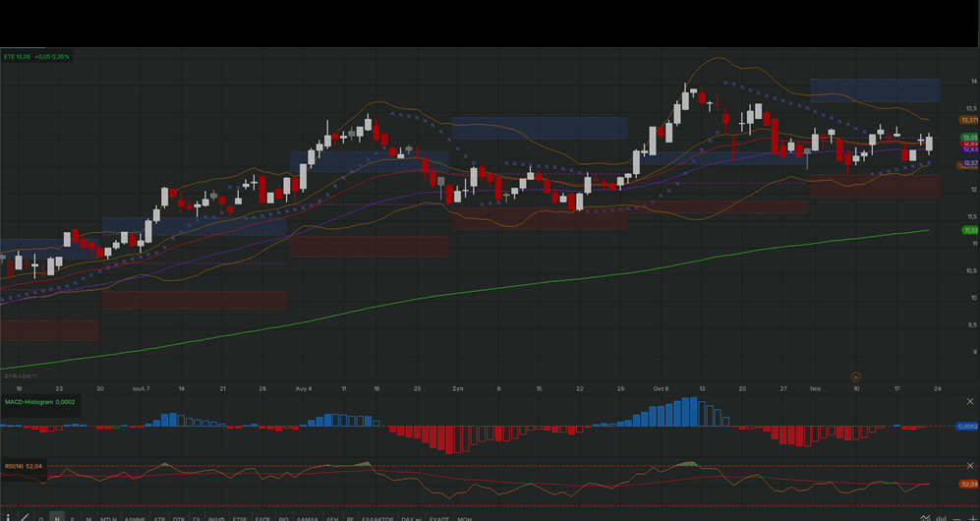Click the 11,5 price axis label

coord(972,217)
